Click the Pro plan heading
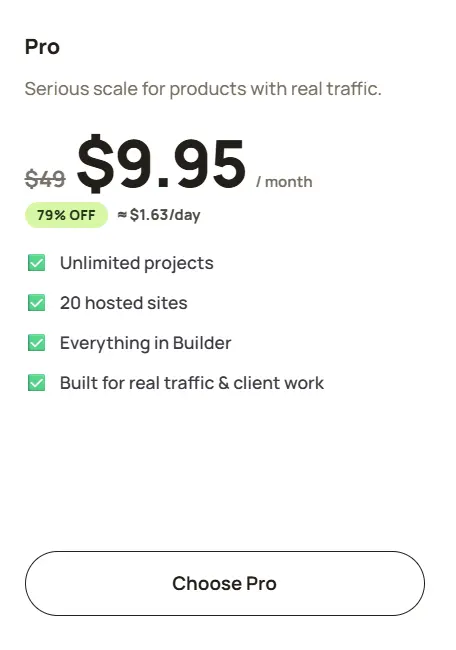Screen dimensions: 456x650 (x=42, y=46)
